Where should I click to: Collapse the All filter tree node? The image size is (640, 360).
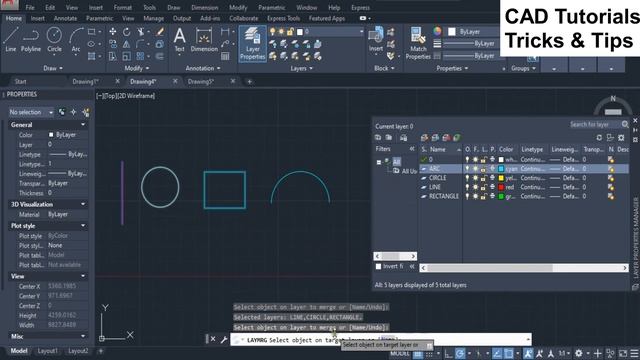(379, 162)
